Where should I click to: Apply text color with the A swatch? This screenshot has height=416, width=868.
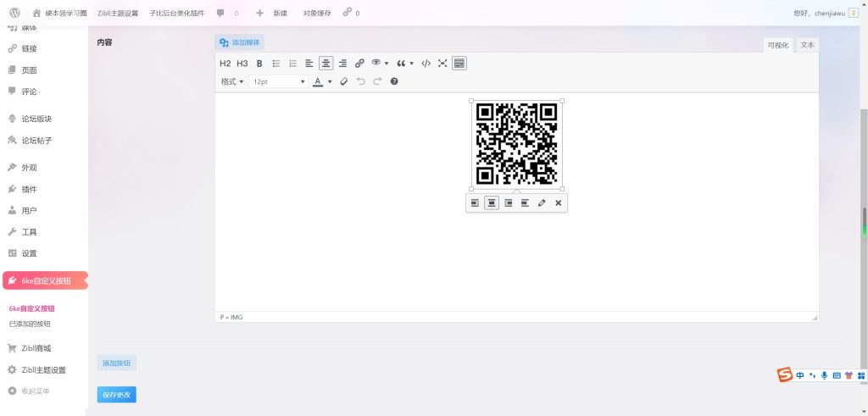318,82
